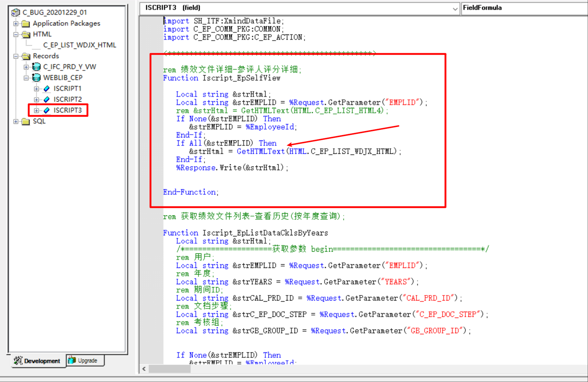588x382 pixels.
Task: Select ISCRIPT2 field label
Action: [x=67, y=99]
